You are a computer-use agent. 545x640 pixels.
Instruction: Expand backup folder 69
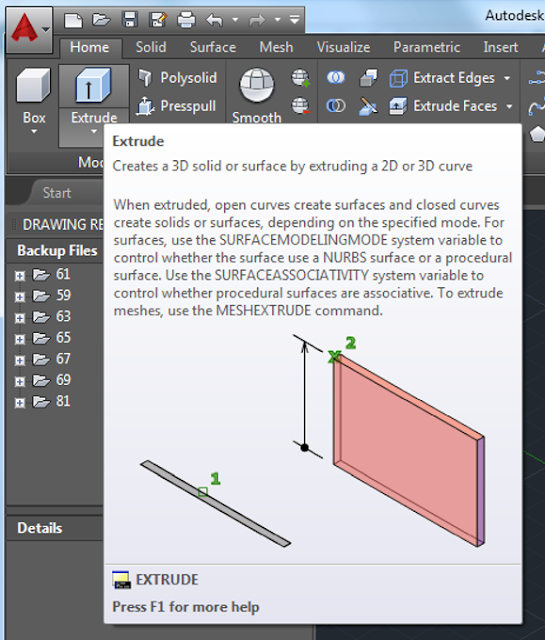pos(19,382)
